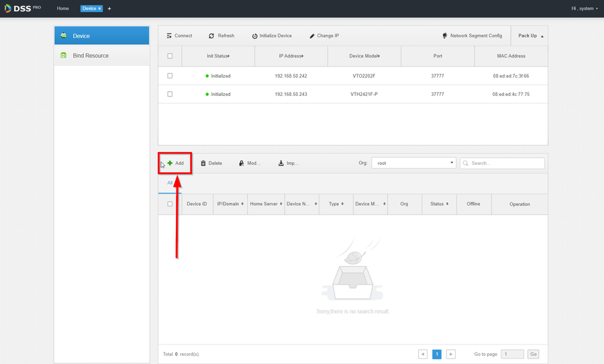Screen dimensions: 604x364
Task: Click the Device ID column header
Action: (197, 204)
